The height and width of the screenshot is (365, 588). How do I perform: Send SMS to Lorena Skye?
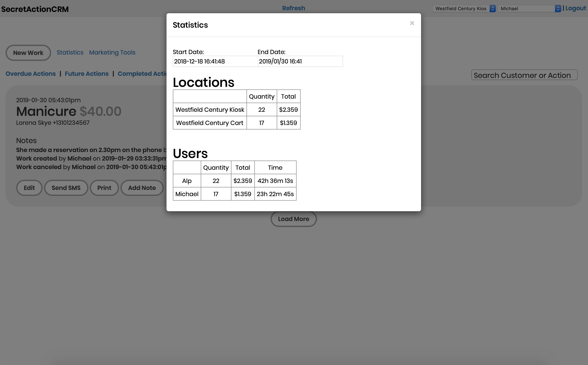point(66,188)
